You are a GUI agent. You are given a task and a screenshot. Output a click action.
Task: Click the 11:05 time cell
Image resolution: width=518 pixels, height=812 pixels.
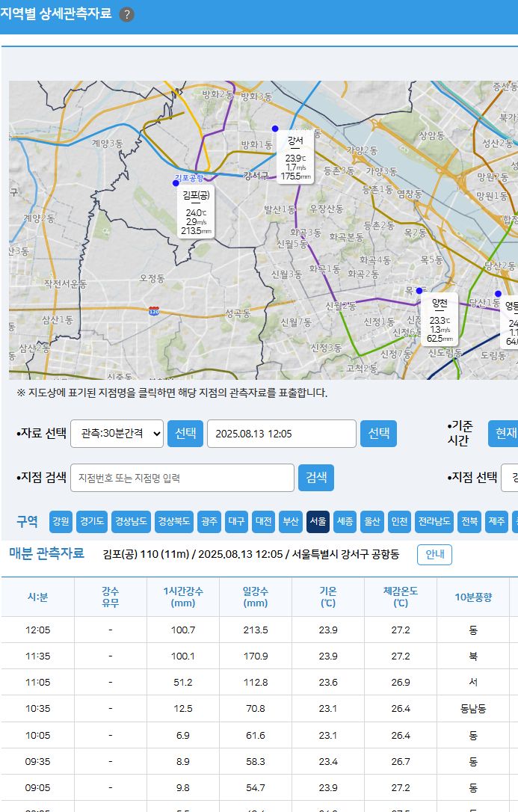click(38, 683)
